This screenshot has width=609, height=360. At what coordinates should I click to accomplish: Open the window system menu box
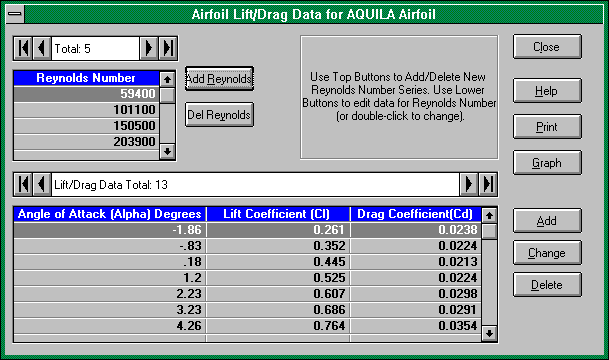coord(15,14)
